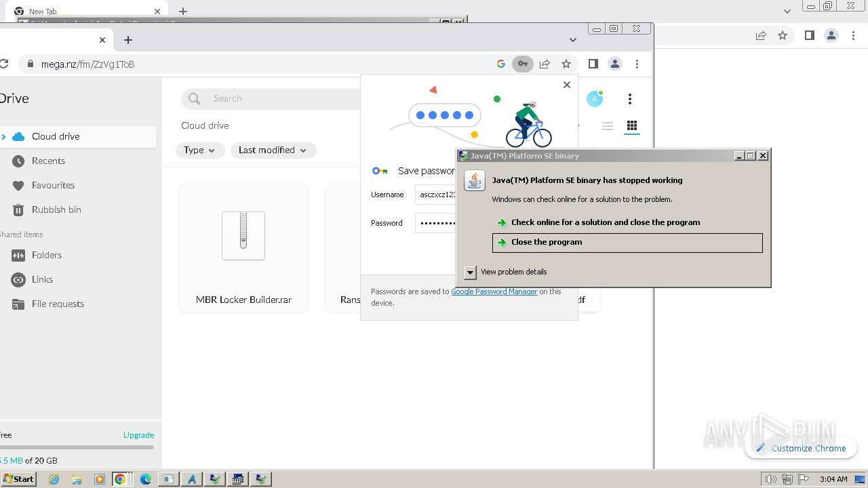
Task: Side panel icon in New Tab window
Action: [x=810, y=35]
